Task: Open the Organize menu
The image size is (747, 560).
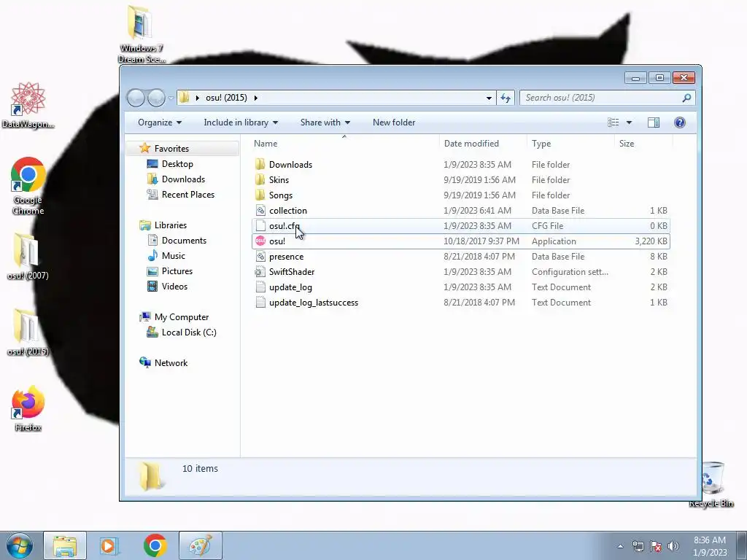Action: coord(160,122)
